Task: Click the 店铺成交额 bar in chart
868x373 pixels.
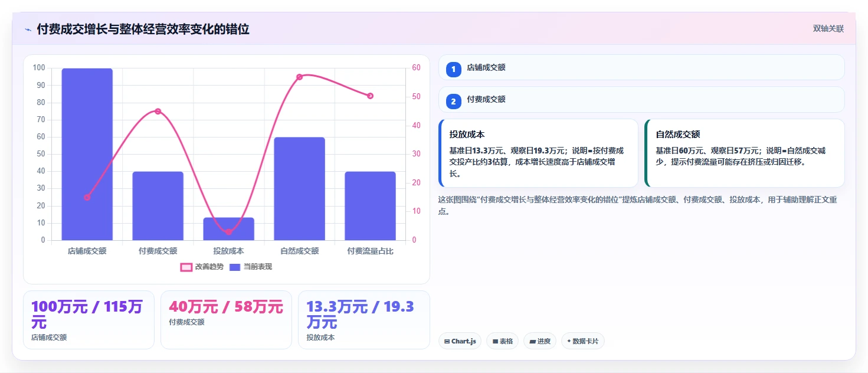Action: [x=87, y=154]
